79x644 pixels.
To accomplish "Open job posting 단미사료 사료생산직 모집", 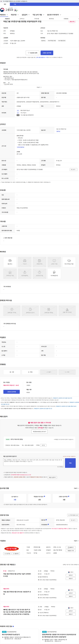I will click(17, 593).
